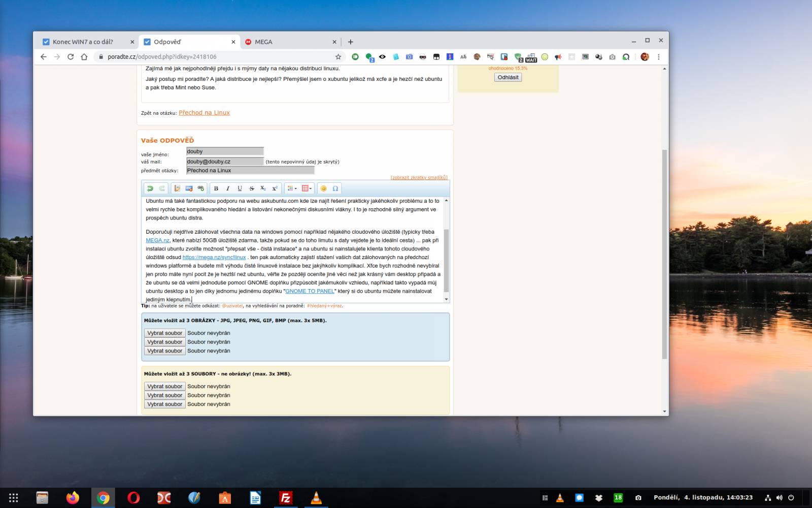Click the 'vaše jméno' field containing douby
This screenshot has height=508, width=812.
[x=225, y=151]
